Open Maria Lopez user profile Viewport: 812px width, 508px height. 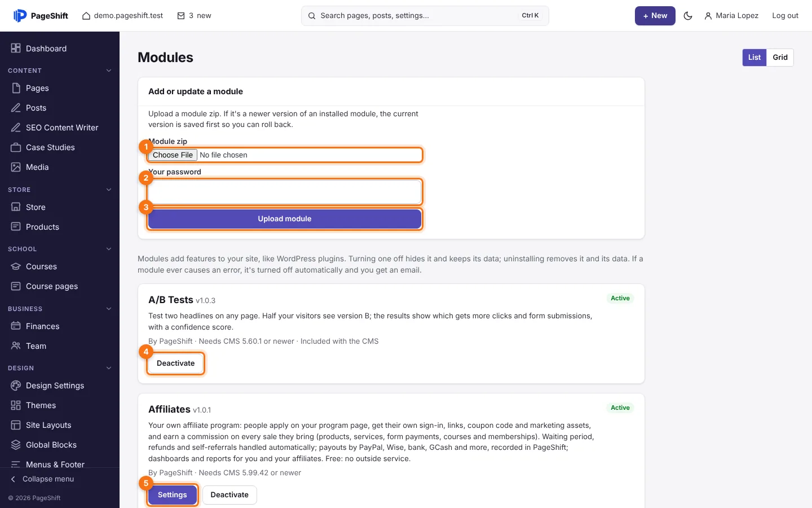(x=731, y=16)
